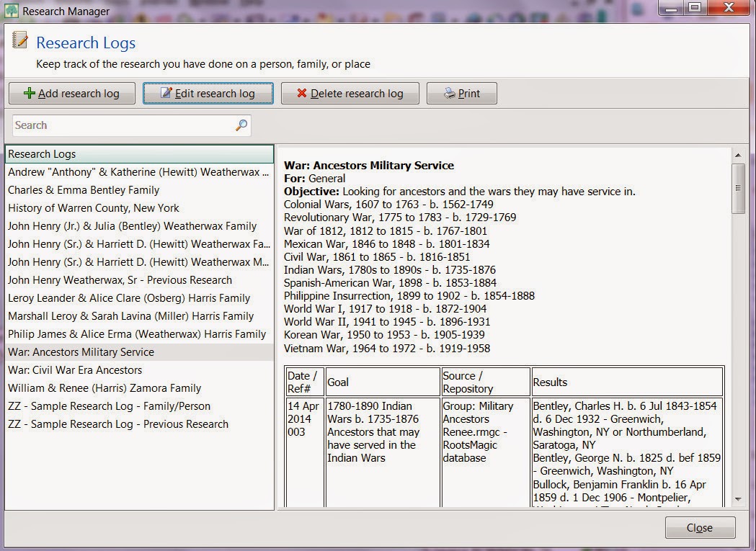Viewport: 756px width, 551px height.
Task: Select Marshall Leroy & Sarah Lavina (Miller) Harris Family
Action: (139, 315)
